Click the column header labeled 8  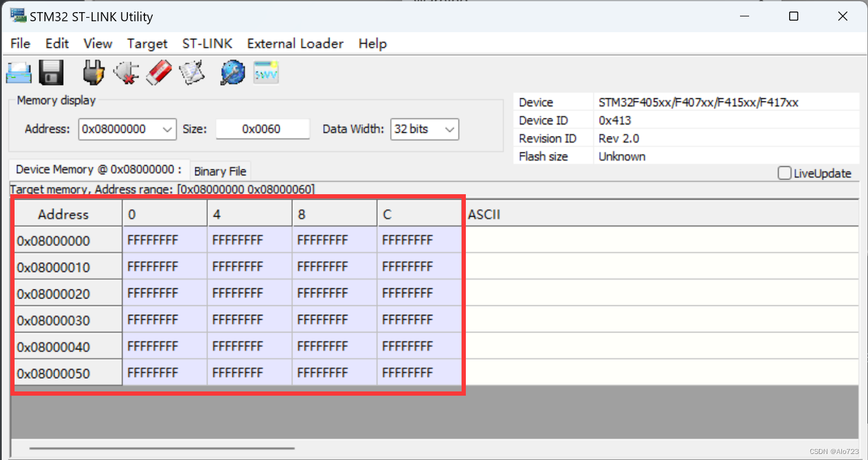tap(335, 214)
